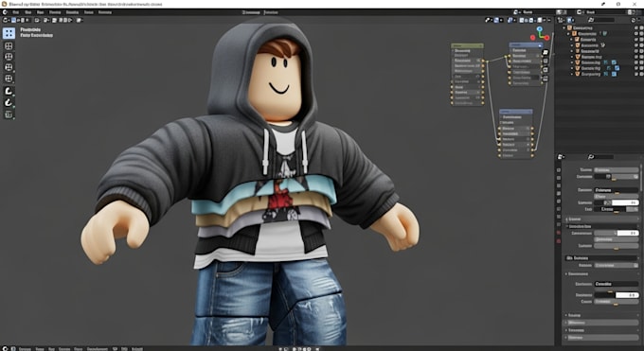Toggle visibility eye on the third outliner row
644x351 pixels.
[x=636, y=40]
